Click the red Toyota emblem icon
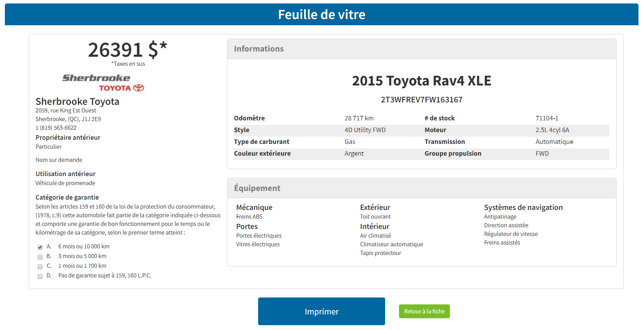The height and width of the screenshot is (330, 644). coord(138,87)
